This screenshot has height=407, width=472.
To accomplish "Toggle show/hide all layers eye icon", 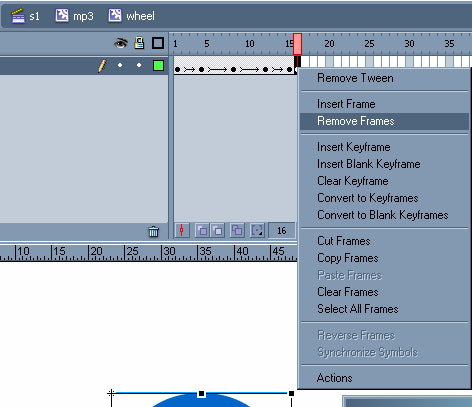I will pyautogui.click(x=121, y=43).
